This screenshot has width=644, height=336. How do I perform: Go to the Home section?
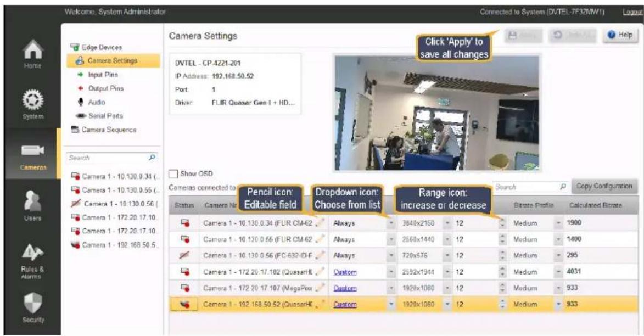32,54
